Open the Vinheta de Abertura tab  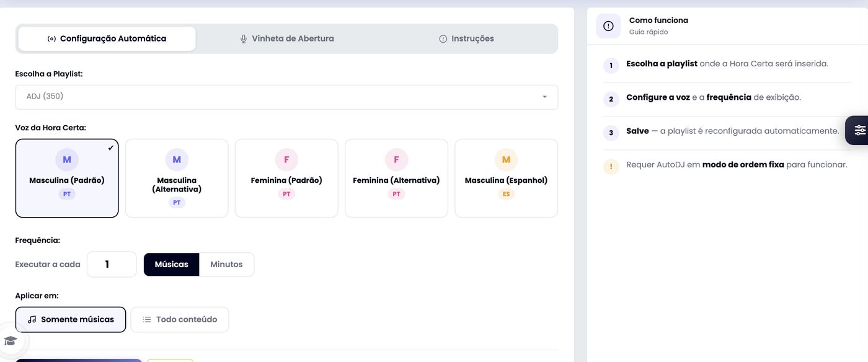[x=286, y=38]
